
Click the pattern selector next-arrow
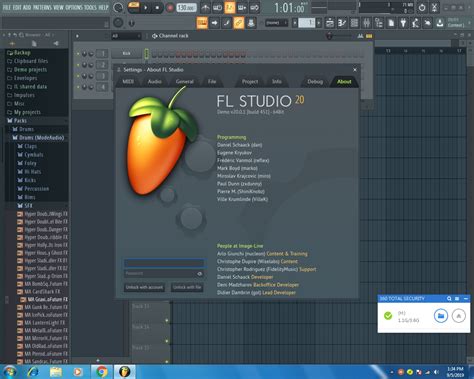click(319, 23)
